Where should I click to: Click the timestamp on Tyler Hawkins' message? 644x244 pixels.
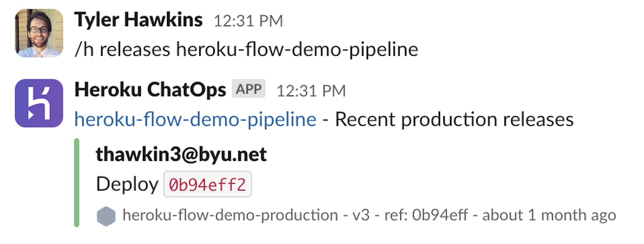(248, 21)
